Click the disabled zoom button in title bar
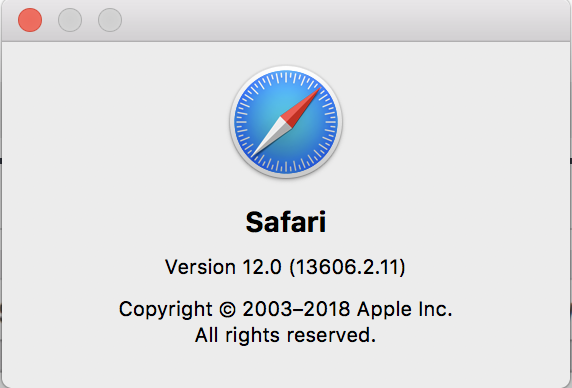The image size is (572, 388). pyautogui.click(x=110, y=20)
